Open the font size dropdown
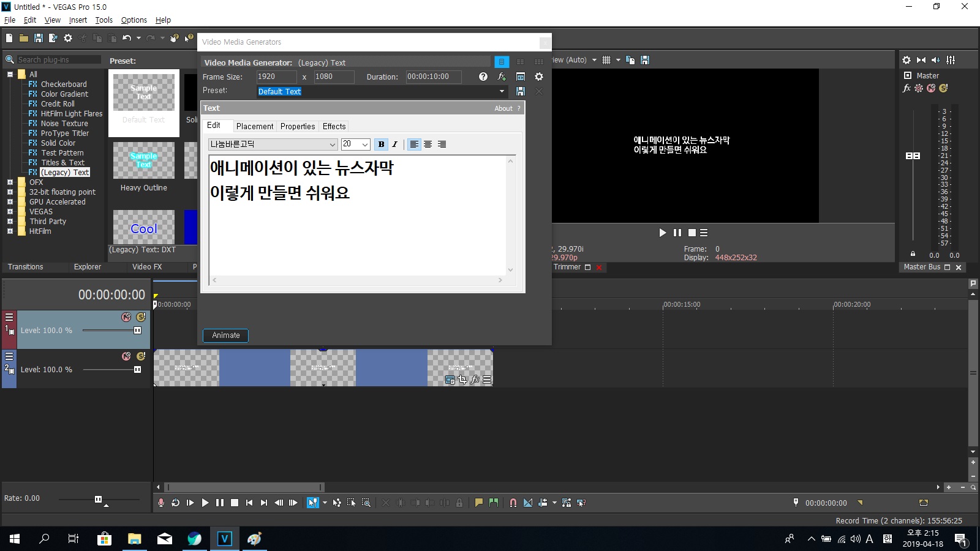Viewport: 980px width, 551px height. (x=365, y=144)
